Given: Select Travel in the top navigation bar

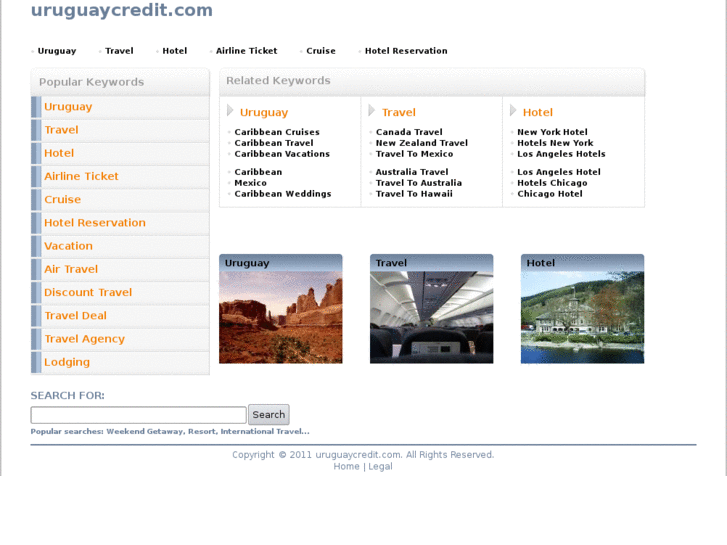Looking at the screenshot, I should [119, 51].
